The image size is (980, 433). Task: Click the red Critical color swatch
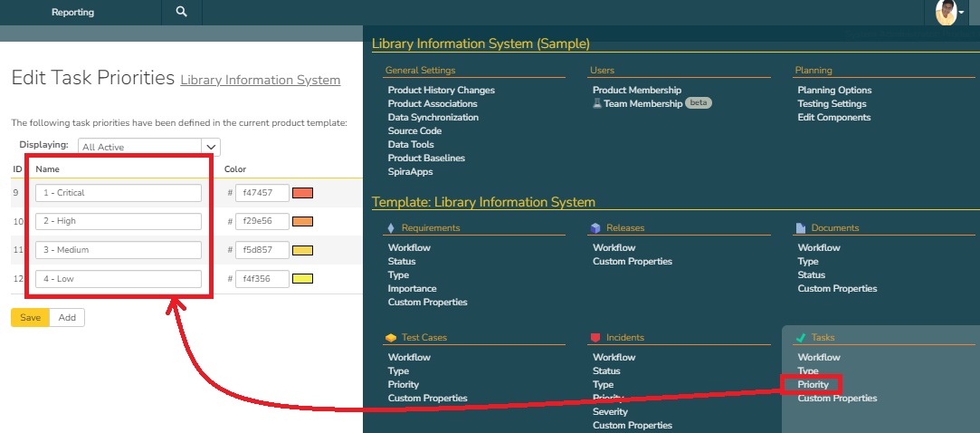point(302,193)
